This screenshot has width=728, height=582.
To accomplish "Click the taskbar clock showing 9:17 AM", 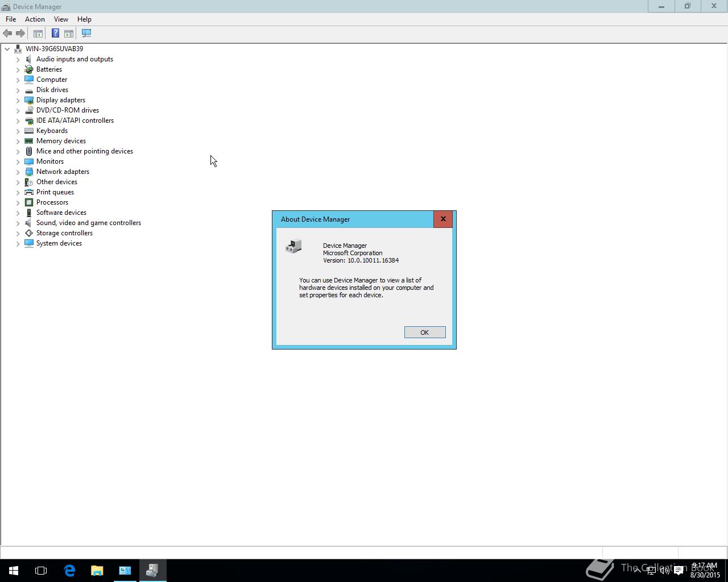I will point(705,571).
